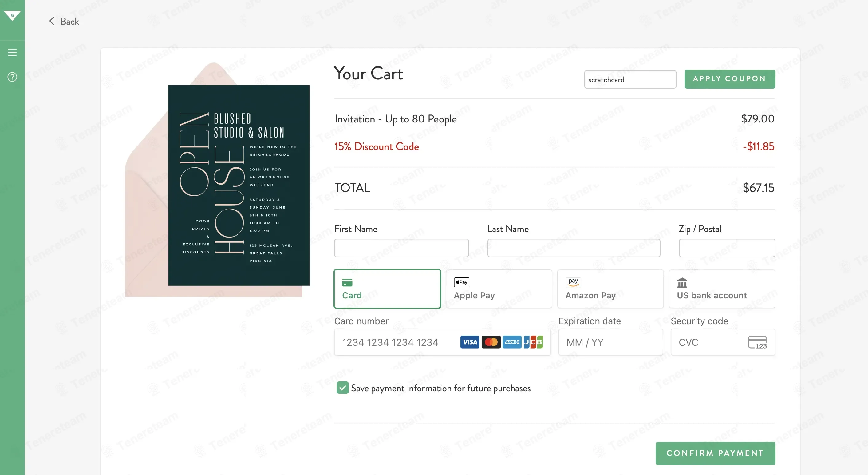Open the help question mark icon
The height and width of the screenshot is (475, 868).
coord(12,77)
